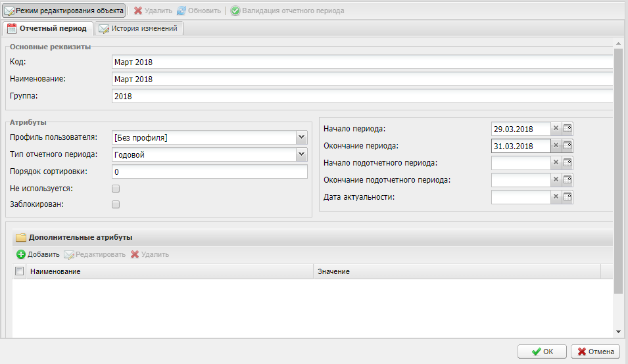Click into the Порядок сортировки field
The height and width of the screenshot is (364, 628).
click(209, 171)
